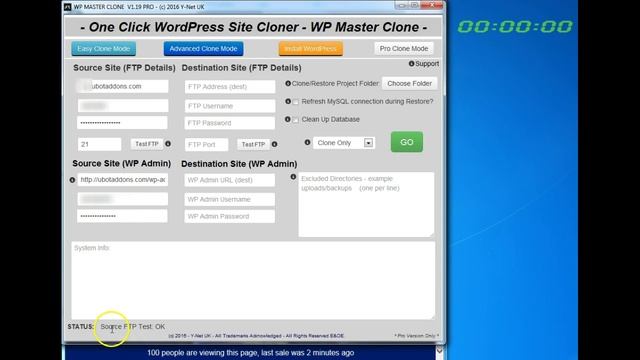
Task: Click source FTP address field
Action: coord(123,86)
